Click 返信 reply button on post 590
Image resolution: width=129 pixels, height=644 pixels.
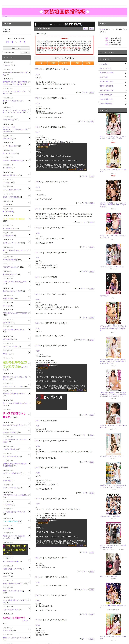point(92,493)
